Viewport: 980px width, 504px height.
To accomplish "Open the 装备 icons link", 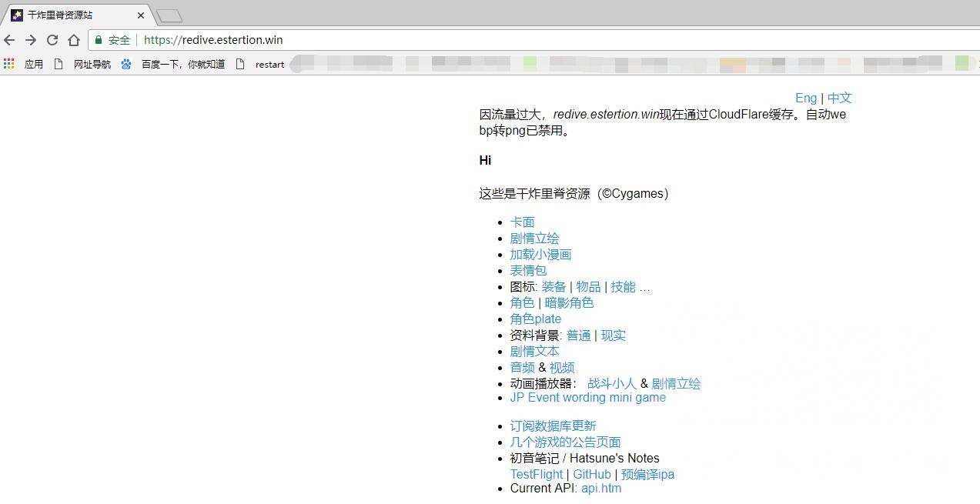I will 554,287.
